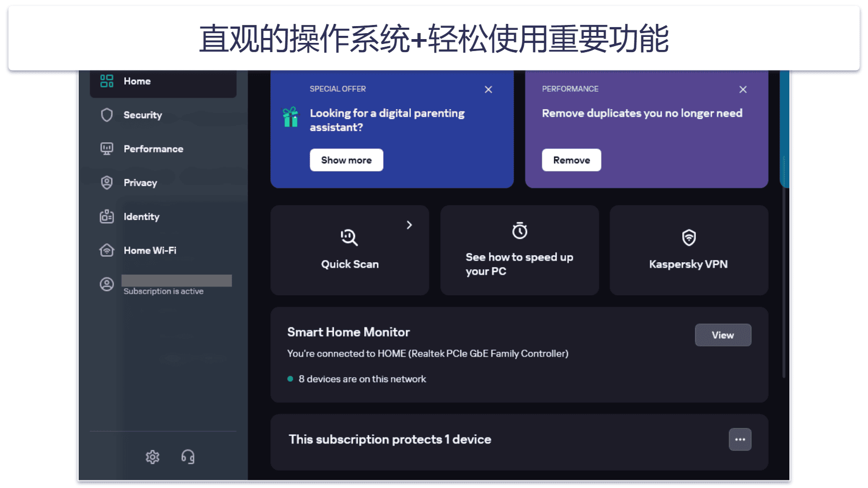Click '8 devices are on this network'
Viewport: 868px width, 488px height.
click(362, 379)
